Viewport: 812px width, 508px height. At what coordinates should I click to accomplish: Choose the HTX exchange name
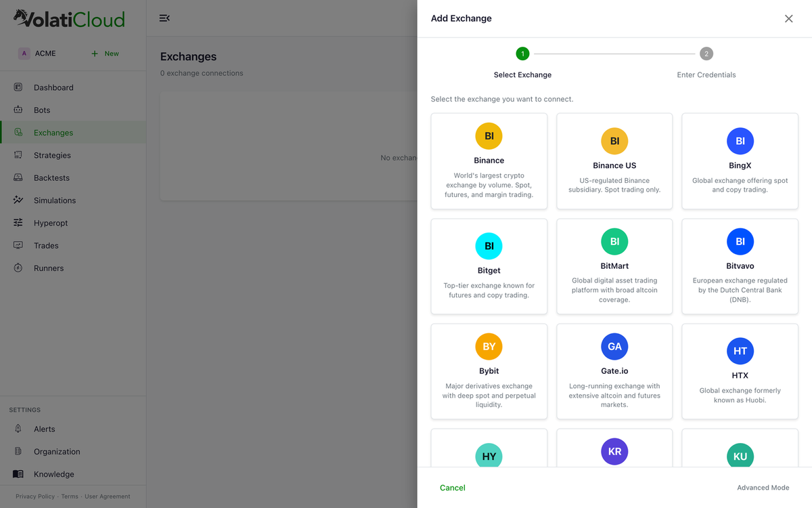[740, 375]
